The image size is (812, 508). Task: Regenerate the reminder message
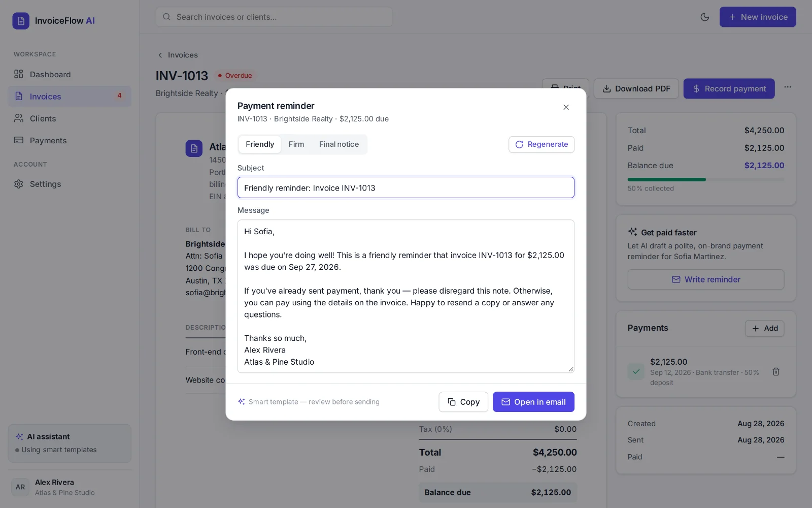(542, 144)
